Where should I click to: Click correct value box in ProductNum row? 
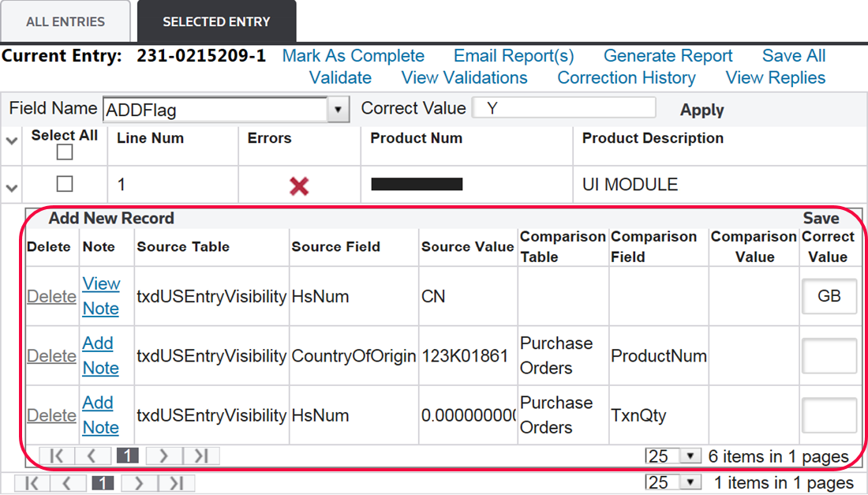point(829,355)
